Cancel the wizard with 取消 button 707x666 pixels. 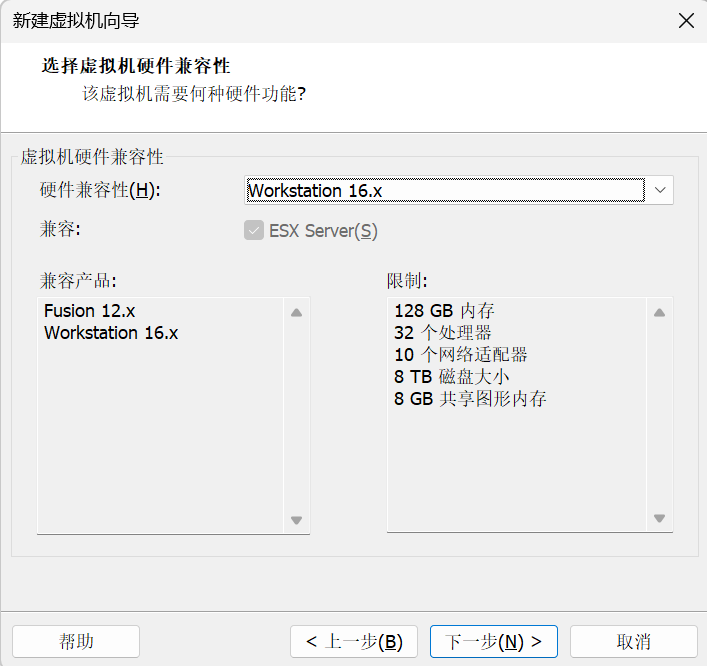pyautogui.click(x=634, y=641)
